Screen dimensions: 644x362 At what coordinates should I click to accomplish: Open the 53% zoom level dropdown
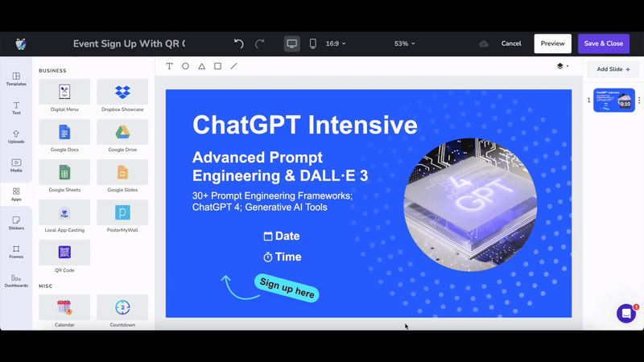click(x=405, y=43)
